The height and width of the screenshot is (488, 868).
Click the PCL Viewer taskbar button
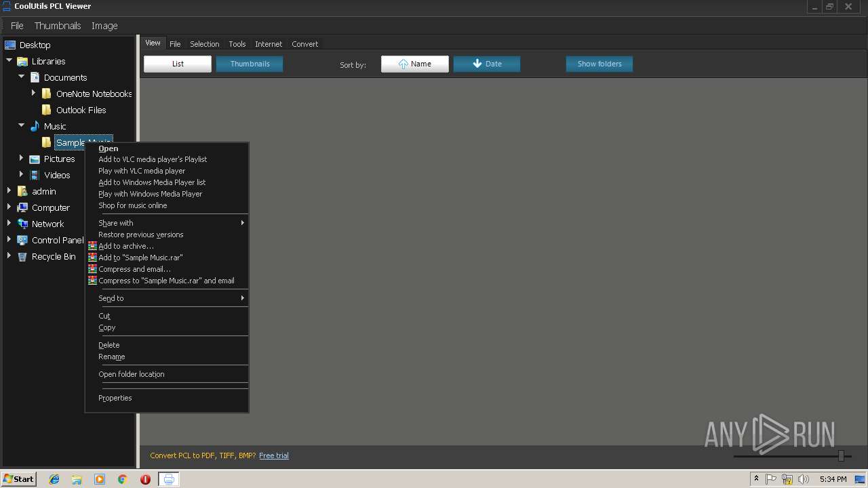coord(169,479)
